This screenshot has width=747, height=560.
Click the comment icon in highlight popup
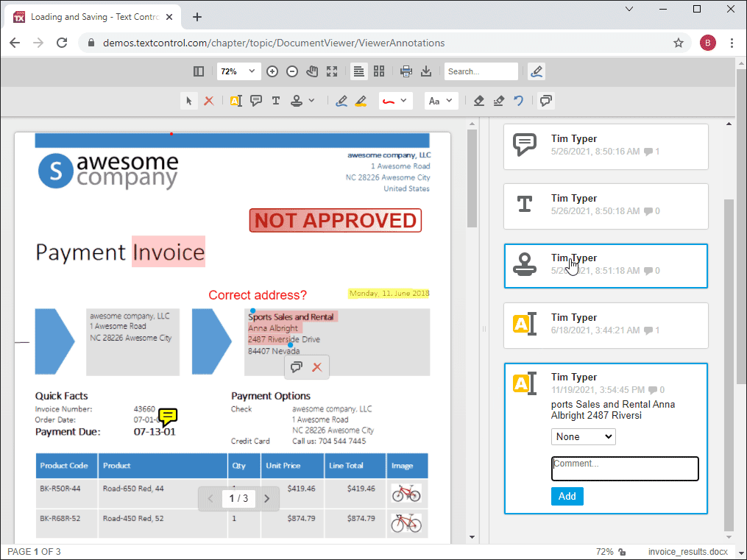297,367
